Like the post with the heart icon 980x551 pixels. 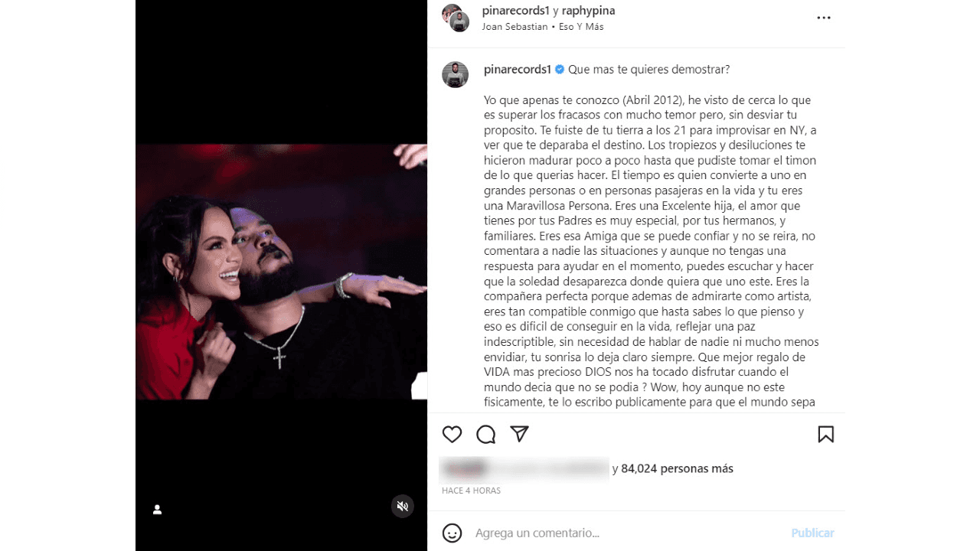(452, 435)
